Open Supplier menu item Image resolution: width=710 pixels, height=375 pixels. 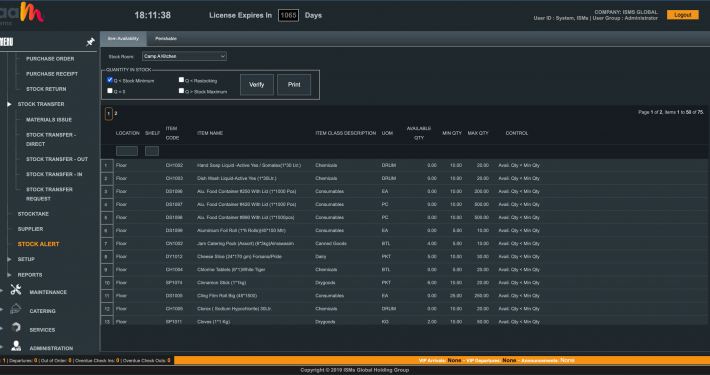(x=30, y=229)
